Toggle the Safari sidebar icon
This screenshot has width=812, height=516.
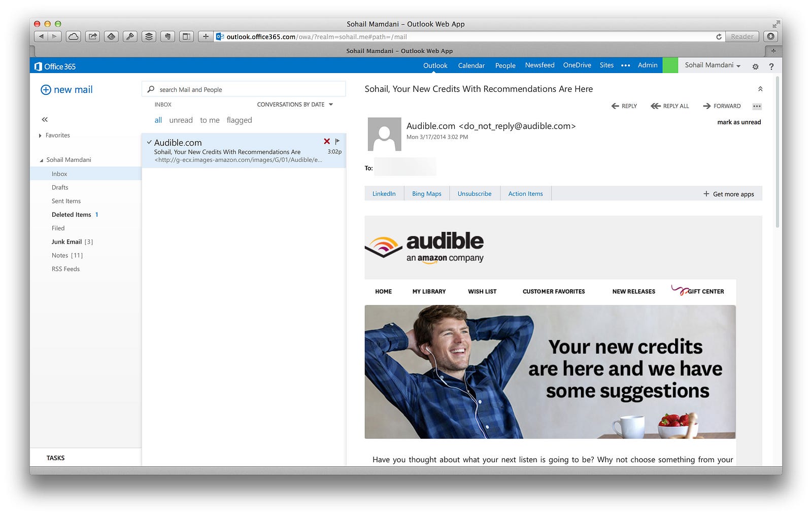[x=186, y=37]
